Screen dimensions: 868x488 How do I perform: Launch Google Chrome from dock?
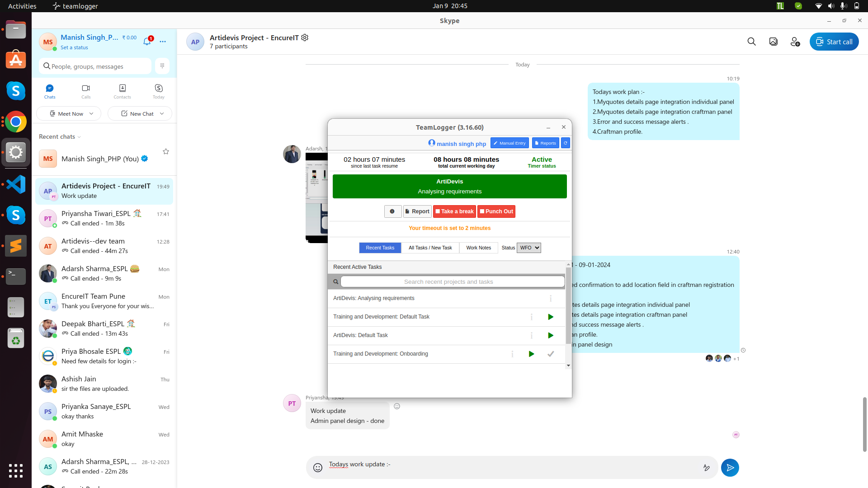(16, 122)
